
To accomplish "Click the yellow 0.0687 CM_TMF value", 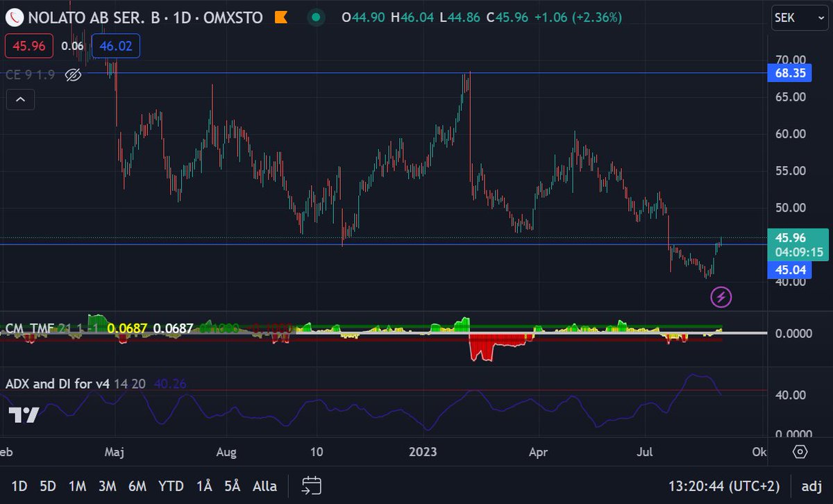I will click(x=128, y=328).
